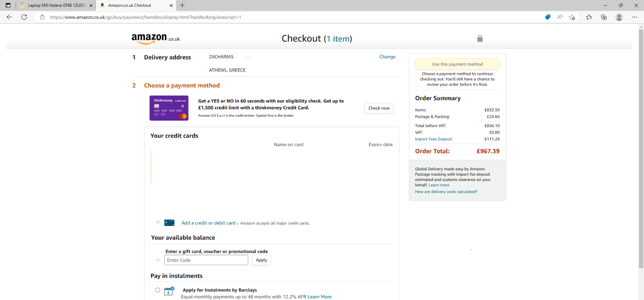Click the Choose a payment method heading
Viewport: 644px width, 300px height.
pos(182,86)
